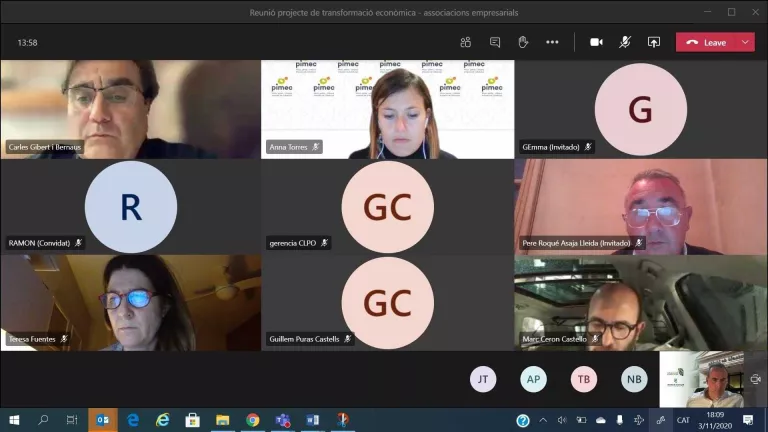The height and width of the screenshot is (432, 768).
Task: Open Microsoft Store from taskbar
Action: 192,420
